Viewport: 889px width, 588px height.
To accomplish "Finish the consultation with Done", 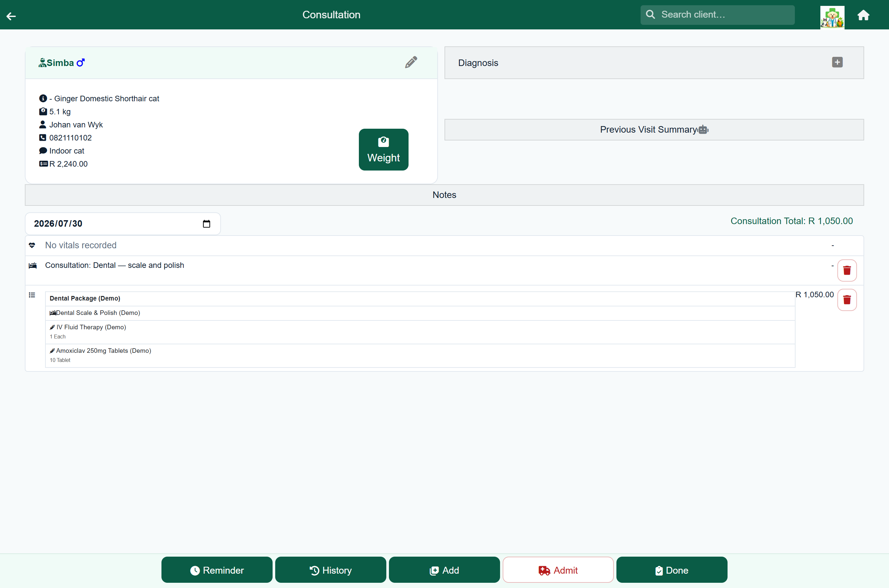I will [x=671, y=570].
